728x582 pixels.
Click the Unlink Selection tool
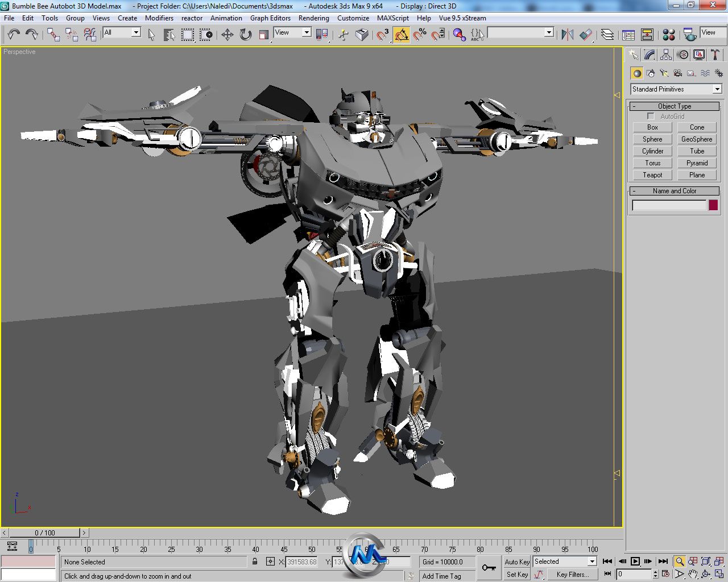72,35
